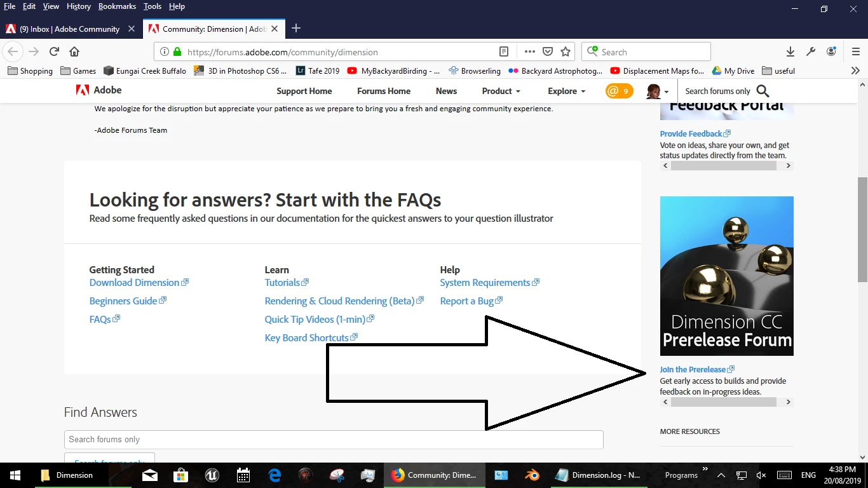Show more bookmarks overflow chevron
The width and height of the screenshot is (868, 488).
point(855,71)
